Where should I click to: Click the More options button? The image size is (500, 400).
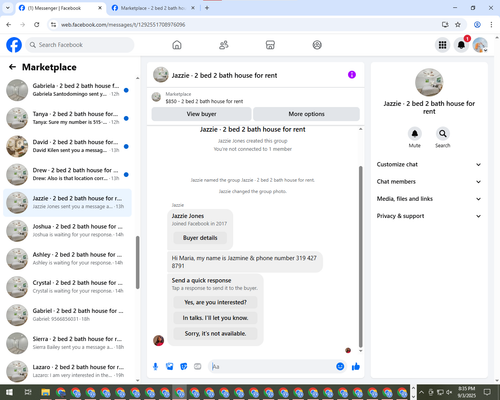click(306, 114)
